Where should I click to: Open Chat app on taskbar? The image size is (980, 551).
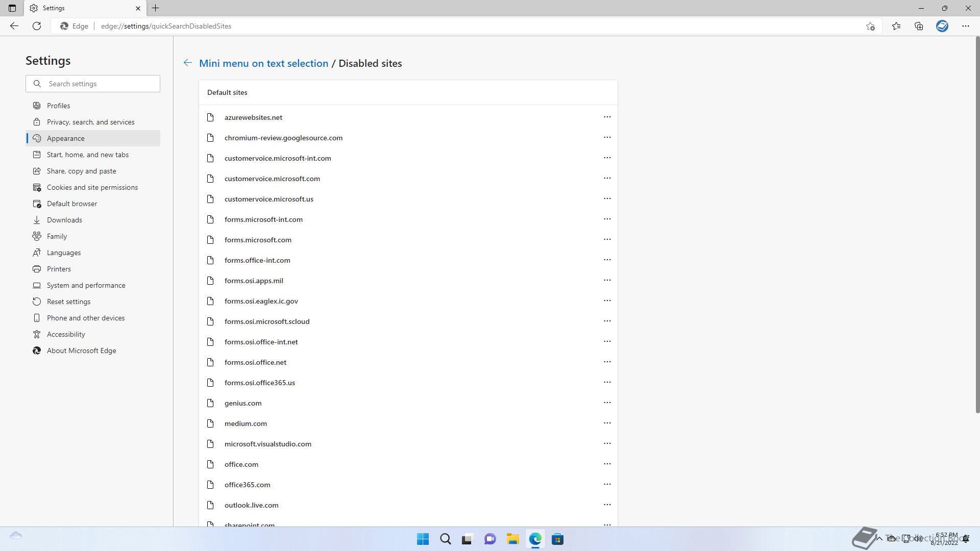pyautogui.click(x=490, y=539)
